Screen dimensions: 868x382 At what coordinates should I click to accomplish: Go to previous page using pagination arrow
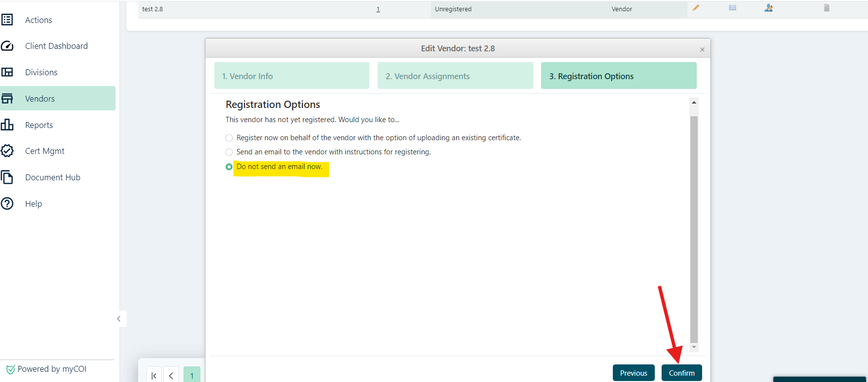click(x=171, y=375)
